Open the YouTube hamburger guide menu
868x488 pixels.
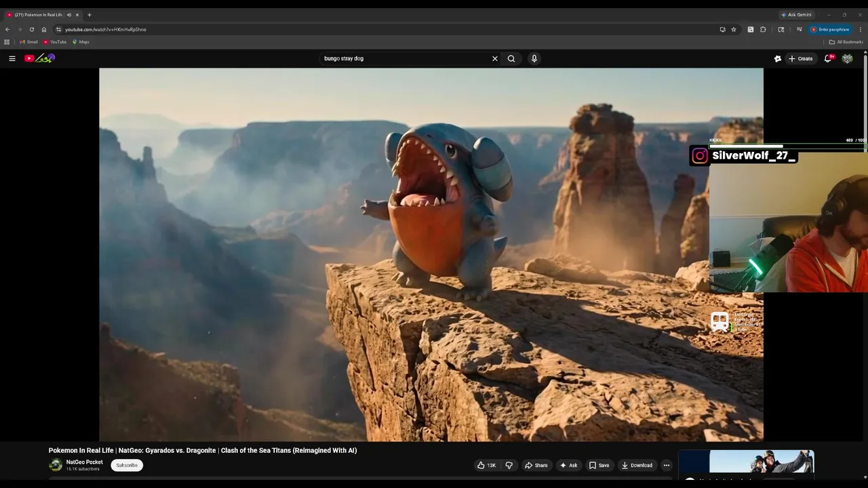(x=12, y=58)
